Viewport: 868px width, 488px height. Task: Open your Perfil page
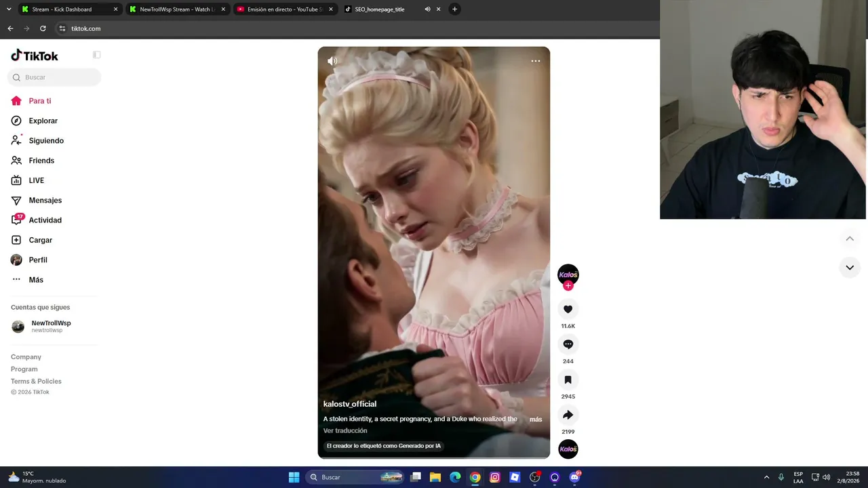click(x=38, y=260)
